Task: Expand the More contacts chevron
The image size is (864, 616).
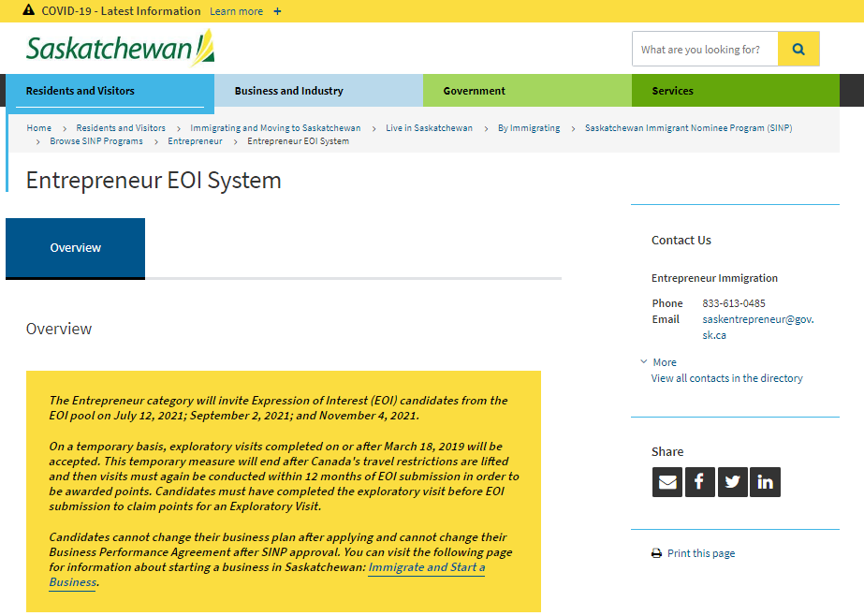Action: 644,361
